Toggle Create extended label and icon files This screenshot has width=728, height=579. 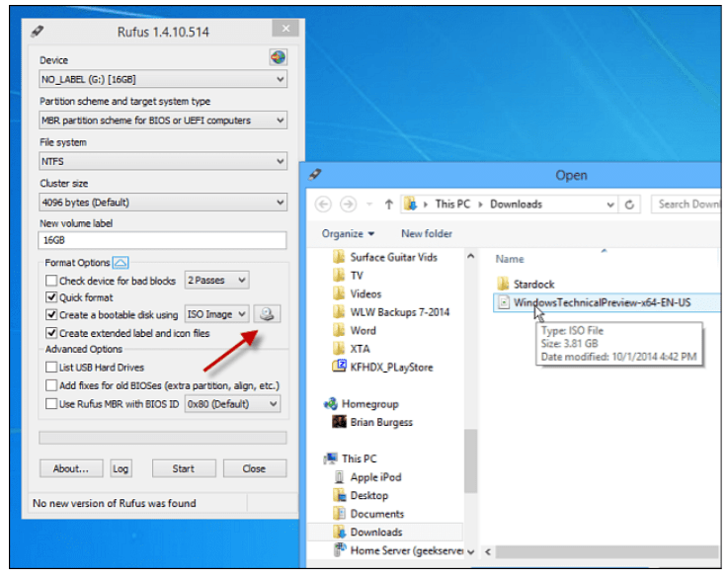[51, 333]
